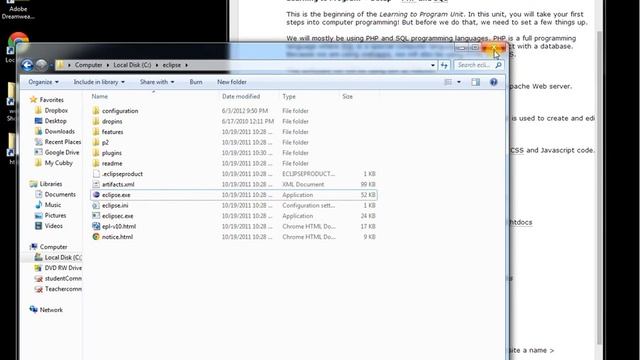This screenshot has width=640, height=360.
Task: Open Include in library dropdown
Action: click(x=99, y=82)
